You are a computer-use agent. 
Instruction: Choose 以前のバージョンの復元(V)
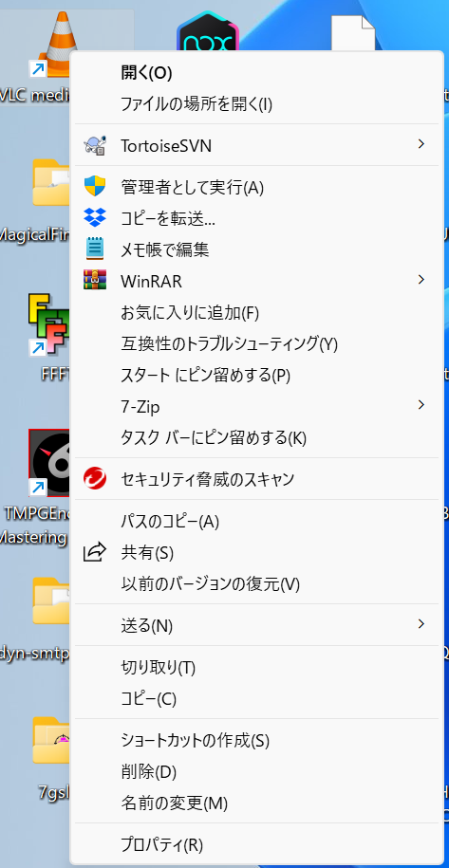[x=259, y=584]
